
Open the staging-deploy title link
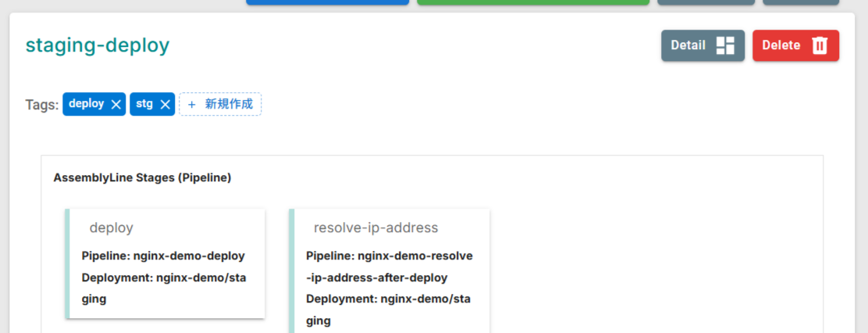pos(98,45)
